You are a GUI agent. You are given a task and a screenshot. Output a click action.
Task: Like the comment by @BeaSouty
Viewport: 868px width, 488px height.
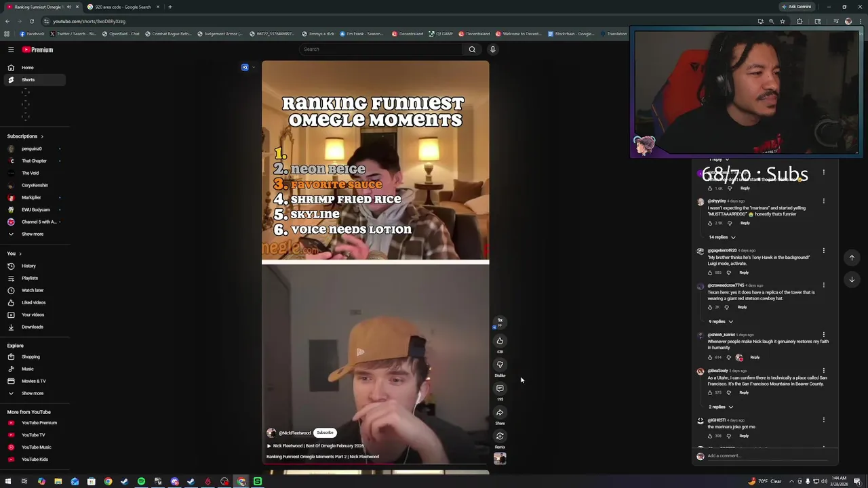pos(710,392)
